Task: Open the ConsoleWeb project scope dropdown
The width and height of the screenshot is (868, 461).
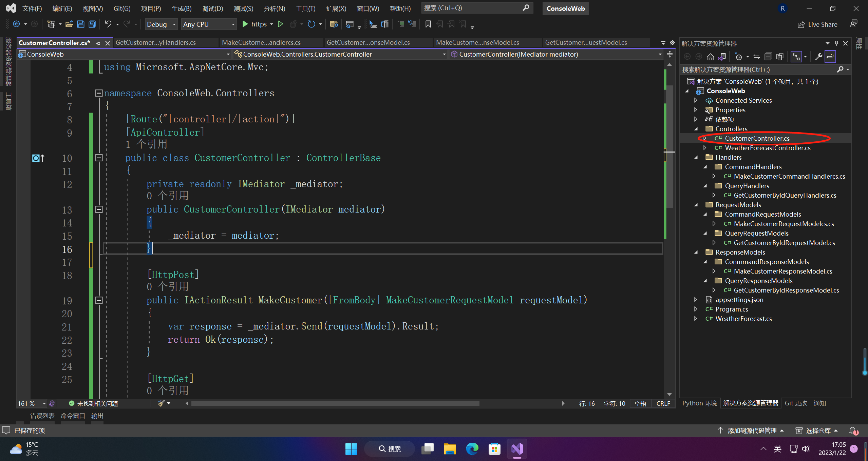Action: [x=124, y=54]
